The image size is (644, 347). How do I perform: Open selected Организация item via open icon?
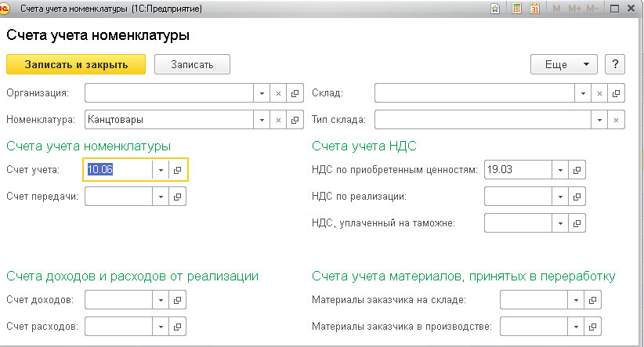click(x=295, y=93)
